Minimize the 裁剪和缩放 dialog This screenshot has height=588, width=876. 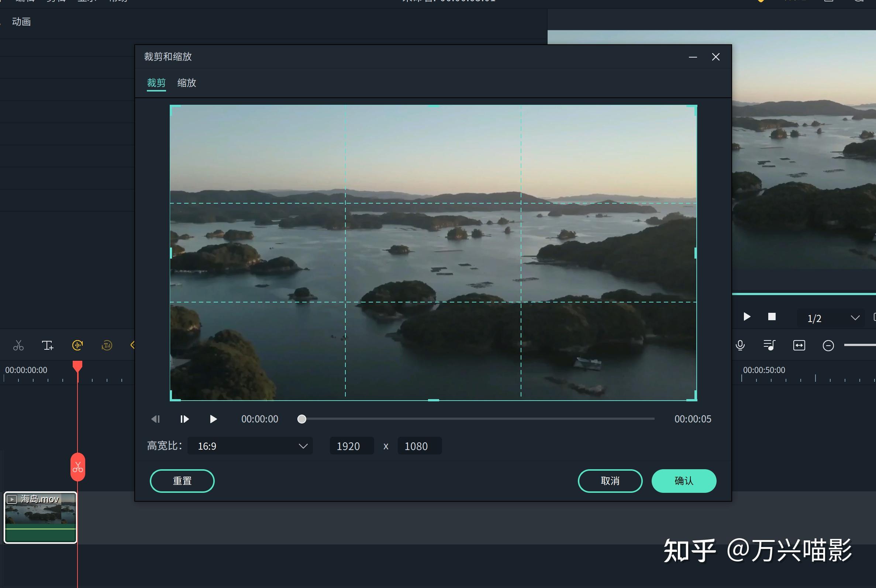click(x=693, y=57)
